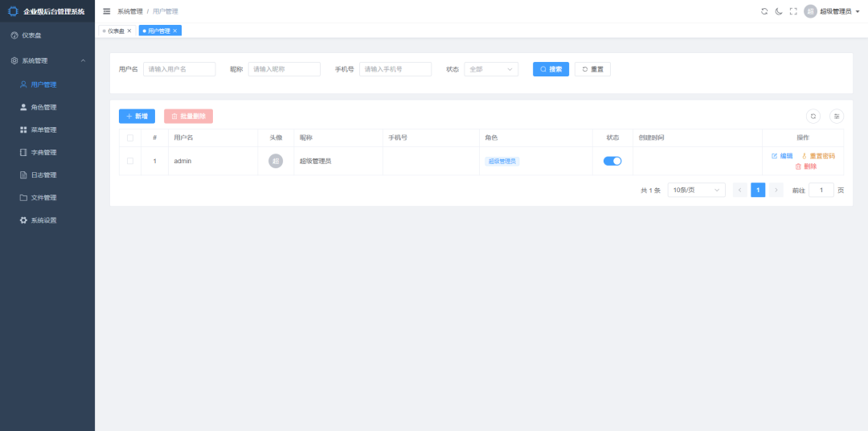The width and height of the screenshot is (868, 431).
Task: Toggle the select-all header checkbox
Action: pyautogui.click(x=130, y=138)
